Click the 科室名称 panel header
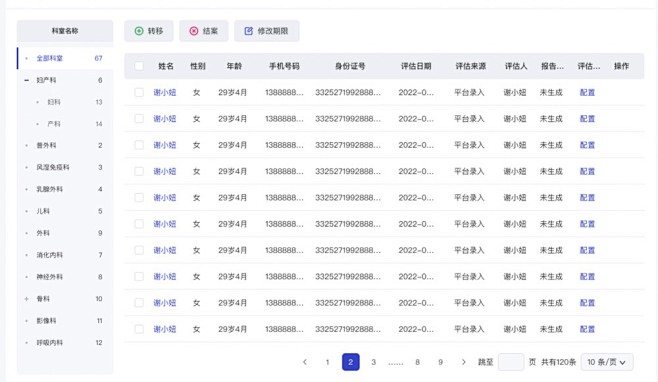 65,31
